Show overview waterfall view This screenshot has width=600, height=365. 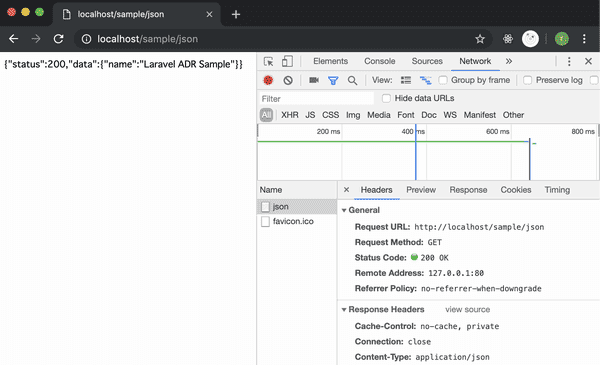pyautogui.click(x=425, y=80)
